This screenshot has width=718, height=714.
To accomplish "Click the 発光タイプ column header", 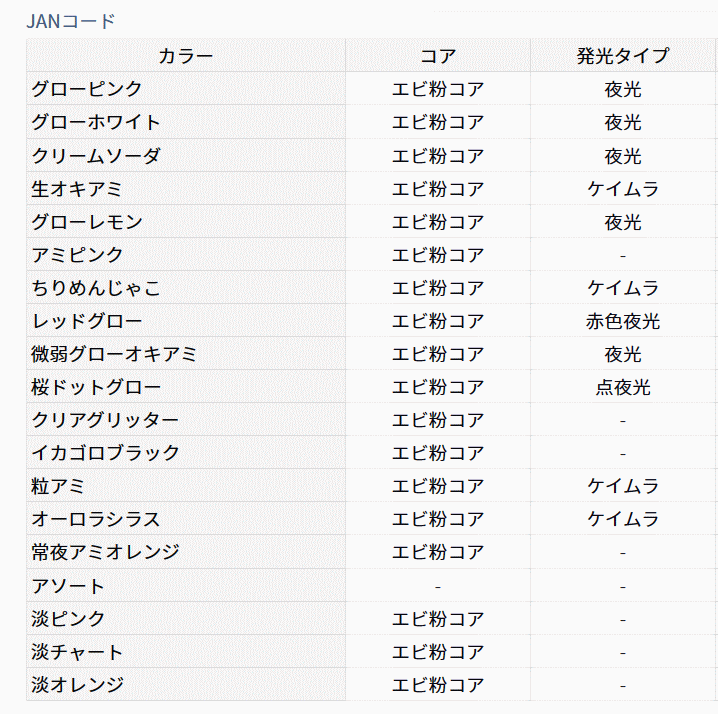I will [x=622, y=56].
